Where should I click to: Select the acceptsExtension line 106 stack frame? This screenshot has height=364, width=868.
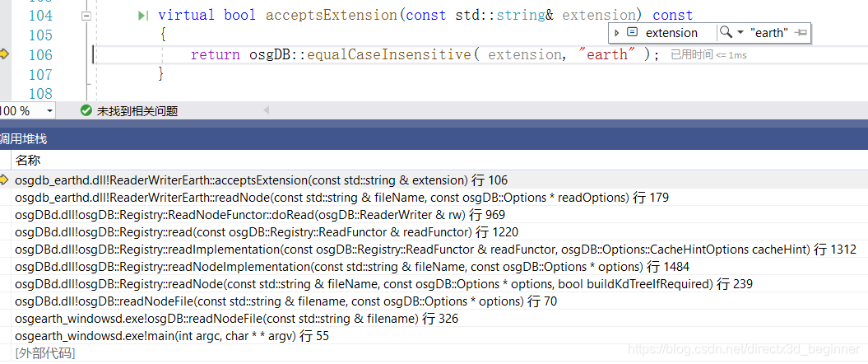point(434,180)
